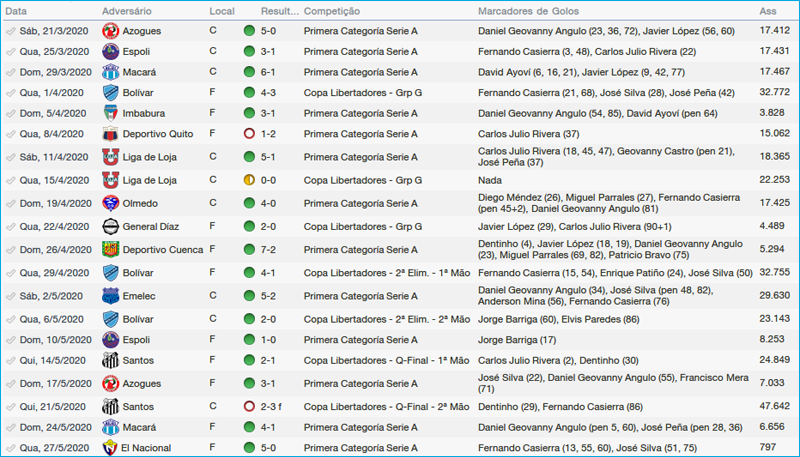This screenshot has height=457, width=800.
Task: Click the Ass attendance column header
Action: click(767, 10)
